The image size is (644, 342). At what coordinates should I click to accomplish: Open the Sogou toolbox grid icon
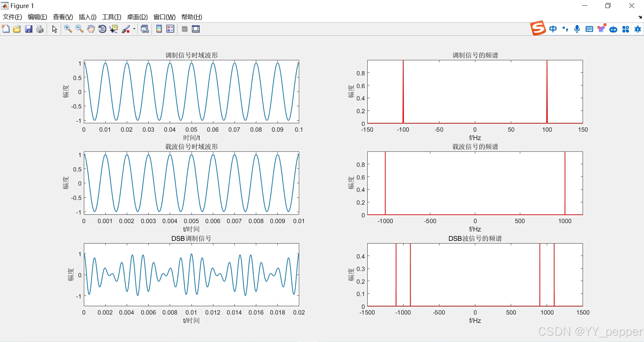(x=626, y=29)
